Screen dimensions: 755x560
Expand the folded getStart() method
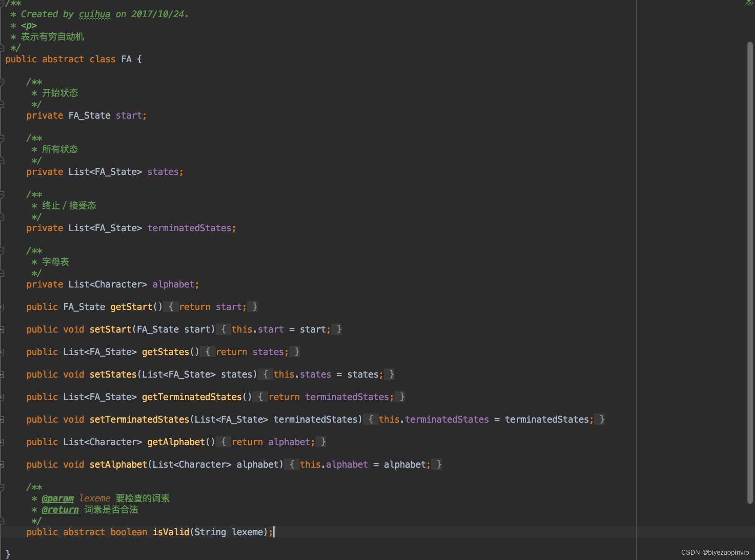[2, 307]
